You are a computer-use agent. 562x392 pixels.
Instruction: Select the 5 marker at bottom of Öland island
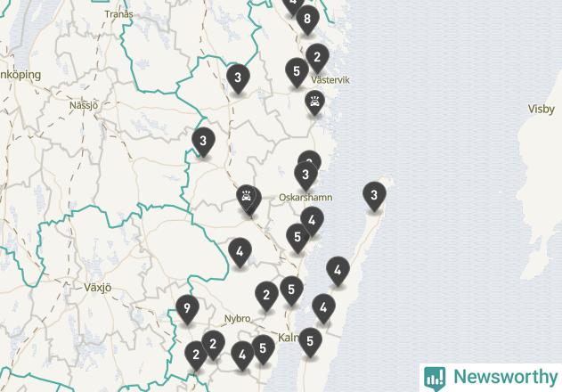pyautogui.click(x=310, y=342)
